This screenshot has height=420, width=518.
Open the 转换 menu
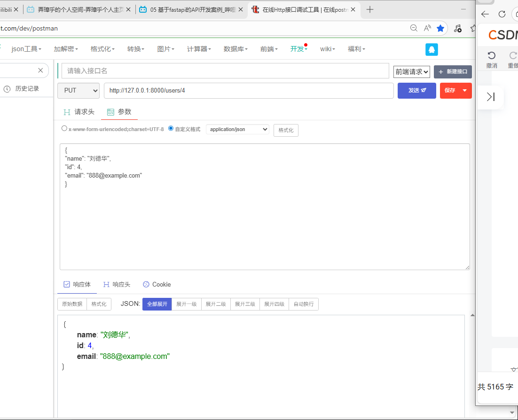(x=135, y=49)
